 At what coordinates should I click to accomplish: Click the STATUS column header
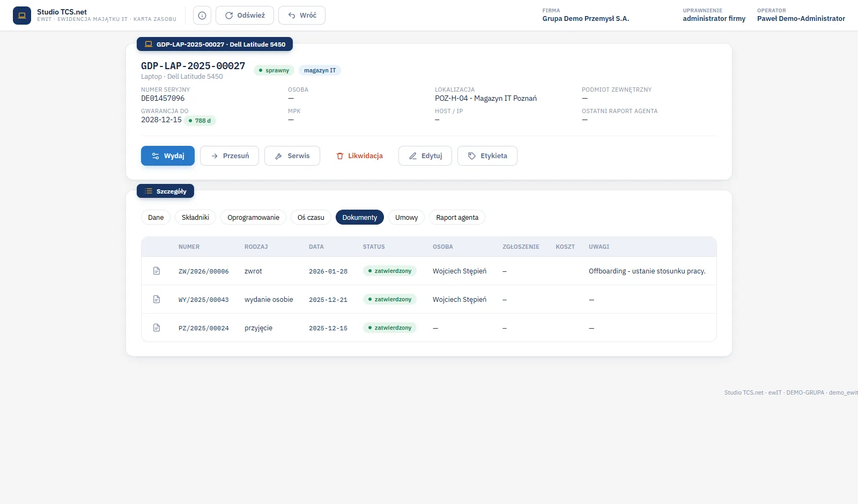pyautogui.click(x=374, y=247)
